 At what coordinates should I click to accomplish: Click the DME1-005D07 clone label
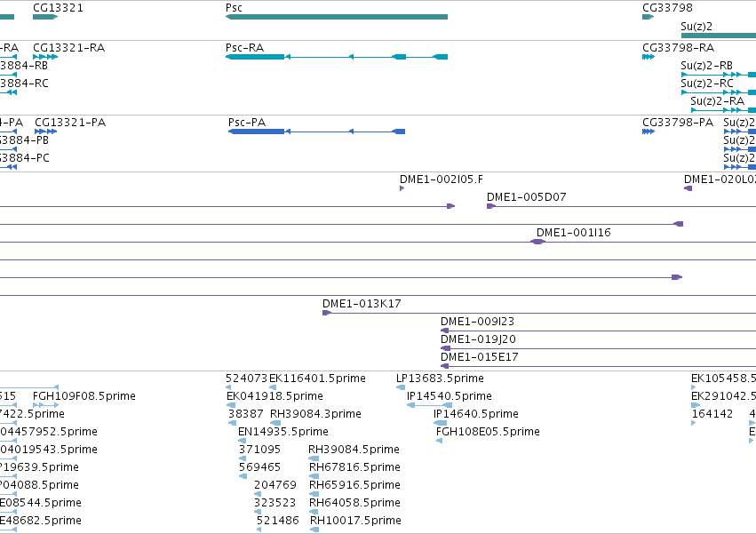(527, 197)
